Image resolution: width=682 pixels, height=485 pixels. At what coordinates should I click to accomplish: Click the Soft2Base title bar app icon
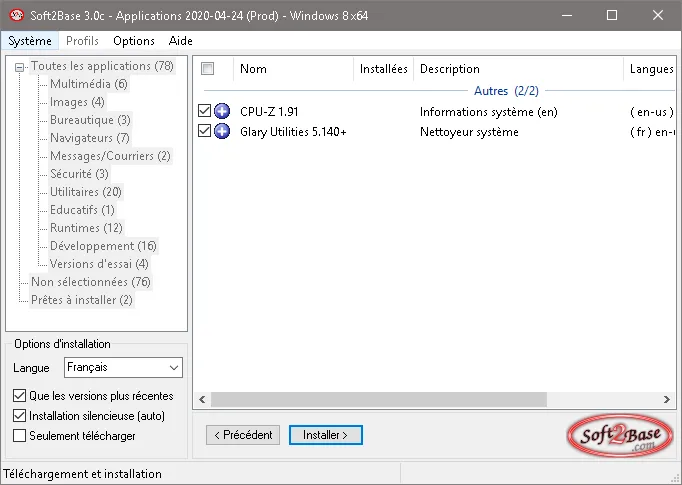17,15
